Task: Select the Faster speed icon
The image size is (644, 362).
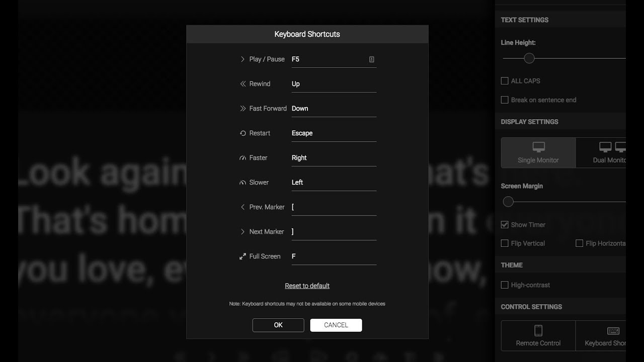Action: 242,157
